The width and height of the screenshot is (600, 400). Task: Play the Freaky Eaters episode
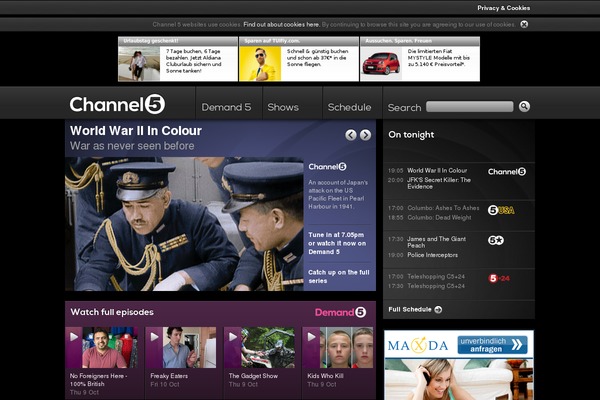154,337
